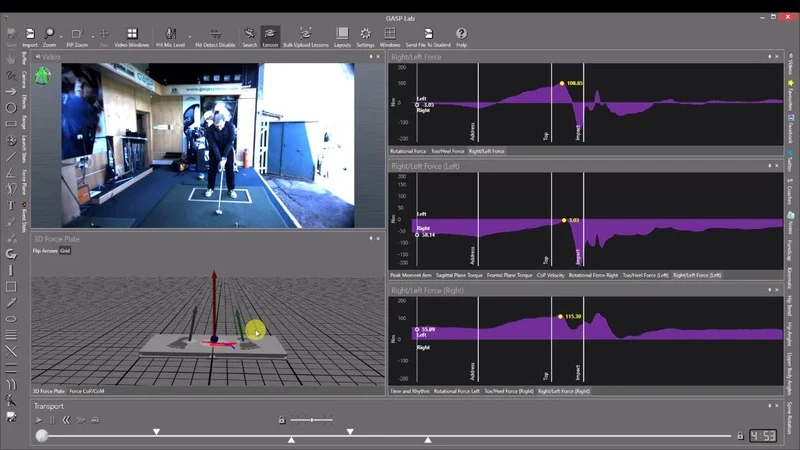800x450 pixels.
Task: Open the Zoom tool in toolbar
Action: pyautogui.click(x=50, y=35)
